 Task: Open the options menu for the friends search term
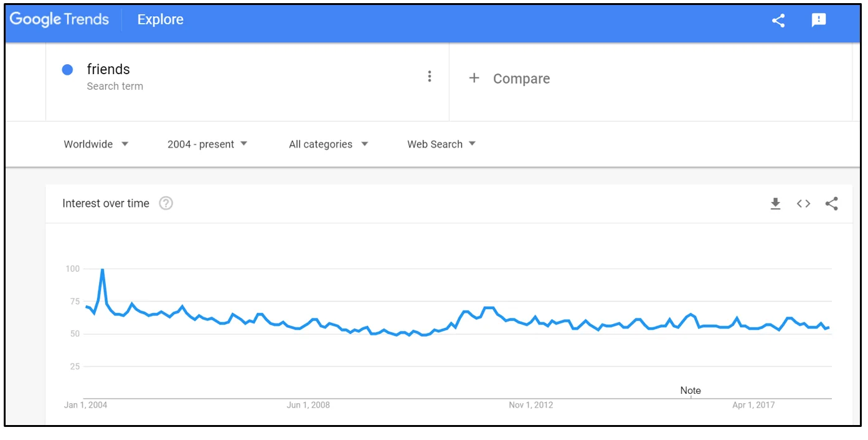coord(429,76)
